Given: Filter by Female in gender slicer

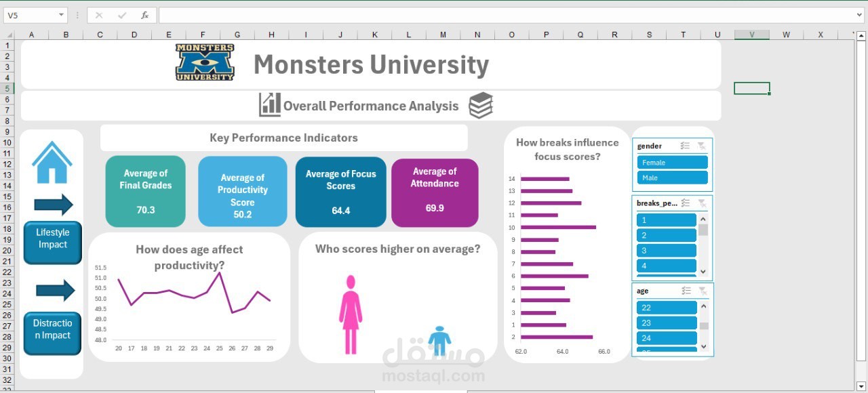Looking at the screenshot, I should click(672, 163).
